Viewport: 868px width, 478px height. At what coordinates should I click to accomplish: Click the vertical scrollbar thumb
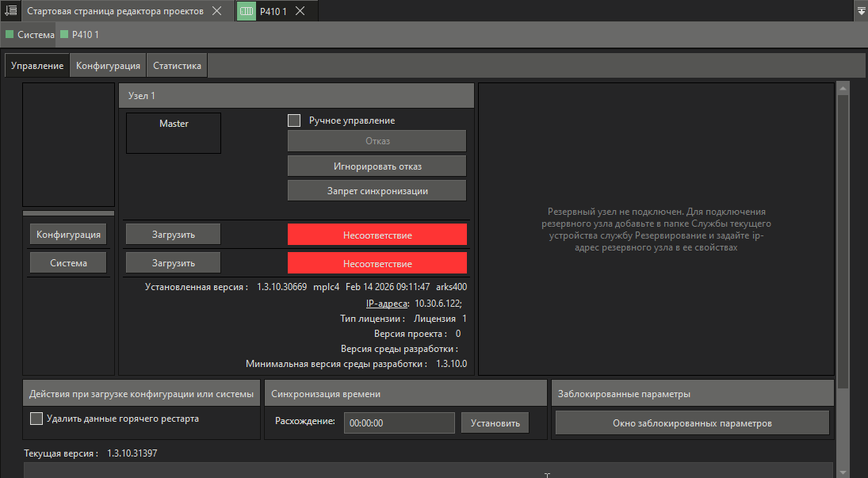pyautogui.click(x=843, y=241)
